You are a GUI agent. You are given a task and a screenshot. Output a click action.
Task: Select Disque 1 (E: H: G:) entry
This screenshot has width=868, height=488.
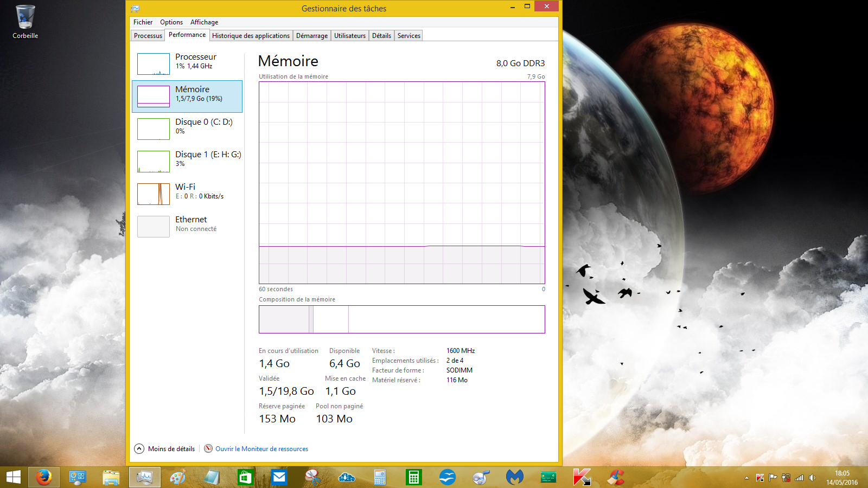point(187,162)
